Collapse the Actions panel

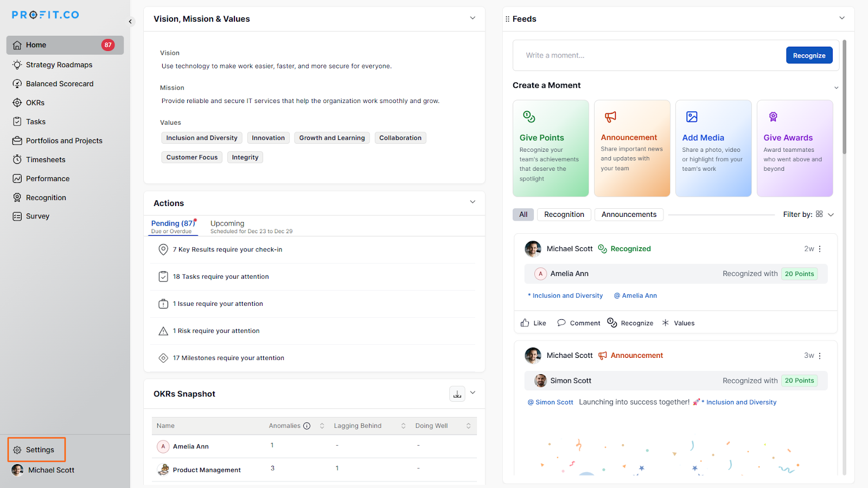tap(473, 202)
